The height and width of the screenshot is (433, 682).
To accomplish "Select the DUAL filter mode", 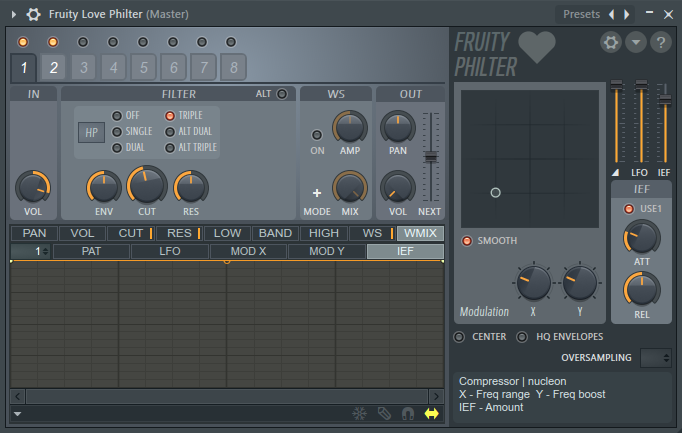I will point(117,148).
